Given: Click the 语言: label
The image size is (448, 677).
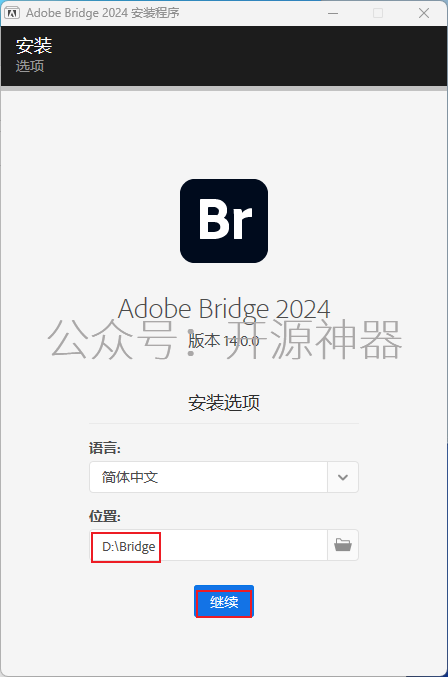Looking at the screenshot, I should pos(105,448).
